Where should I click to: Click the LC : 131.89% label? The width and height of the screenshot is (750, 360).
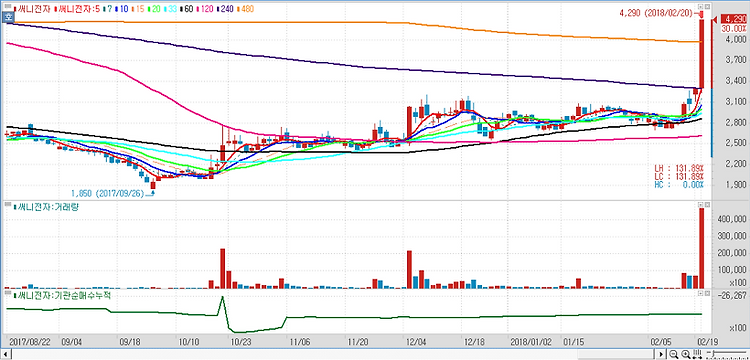pyautogui.click(x=679, y=176)
